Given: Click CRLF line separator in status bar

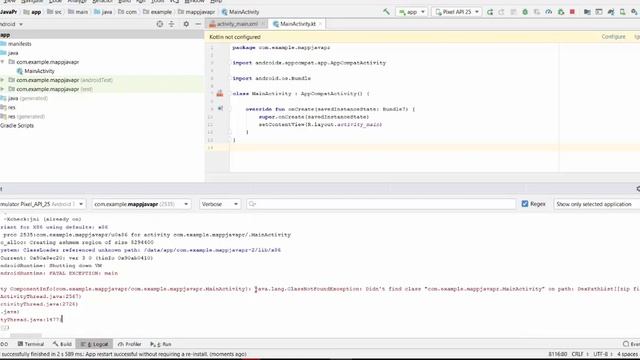Looking at the screenshot, I should tap(578, 354).
